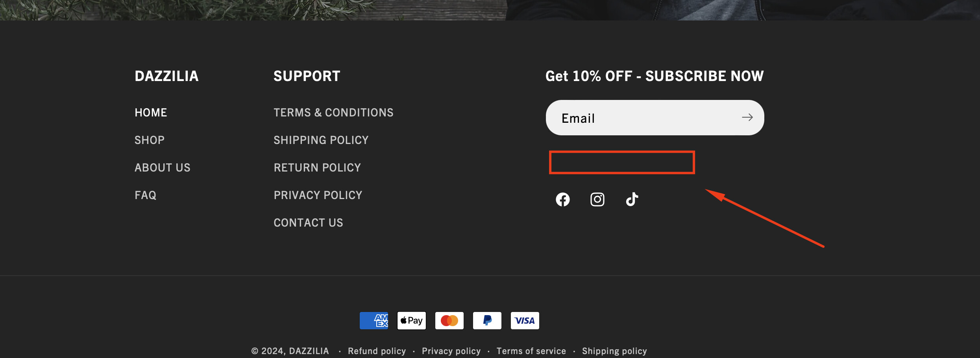The image size is (980, 358).
Task: Click Refund policy in bottom bar
Action: 377,351
